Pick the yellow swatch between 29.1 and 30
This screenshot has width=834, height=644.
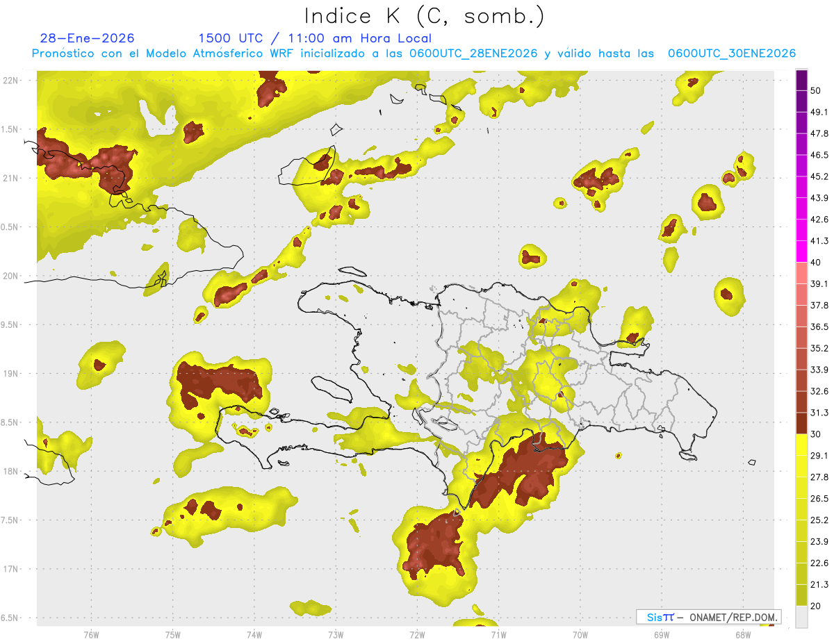[x=801, y=445]
